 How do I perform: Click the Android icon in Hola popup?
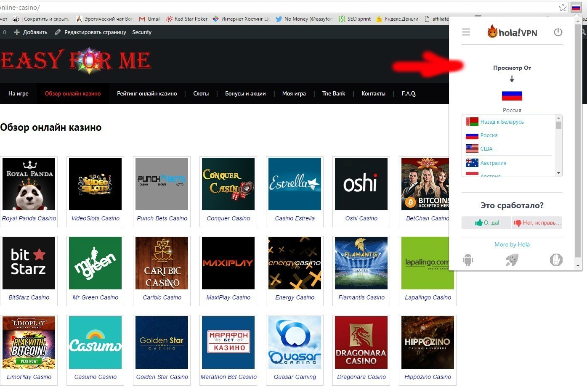click(468, 260)
